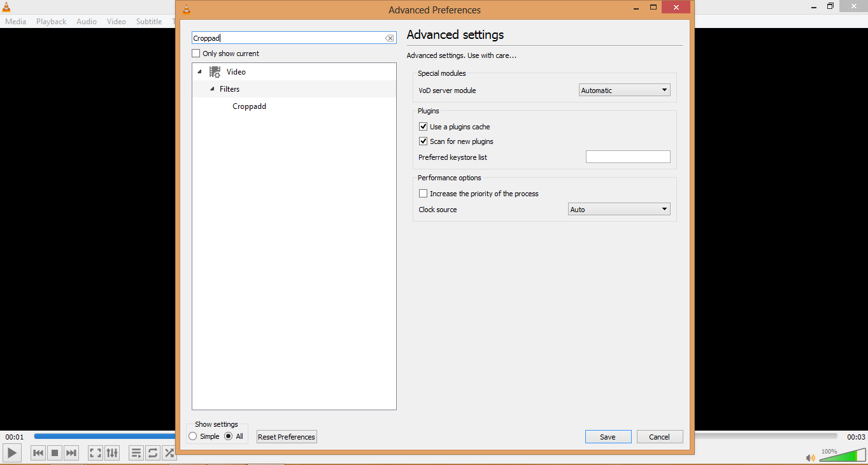868x465 pixels.
Task: Open extended settings equalizer icon
Action: 112,453
